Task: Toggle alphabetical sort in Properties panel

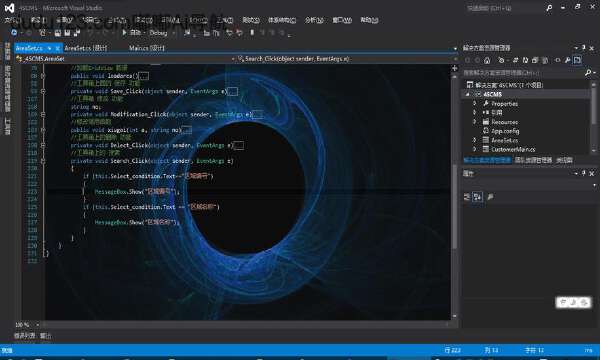Action: click(477, 197)
